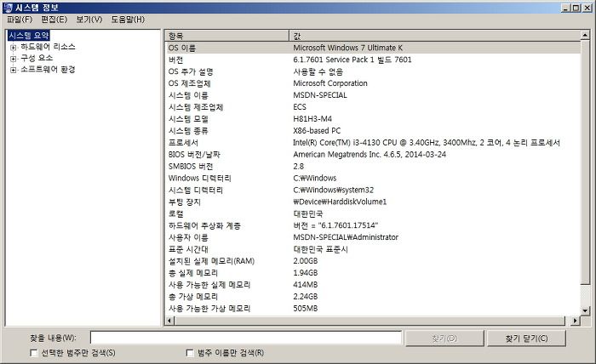Select 시스템 요약 tree node

click(x=28, y=36)
